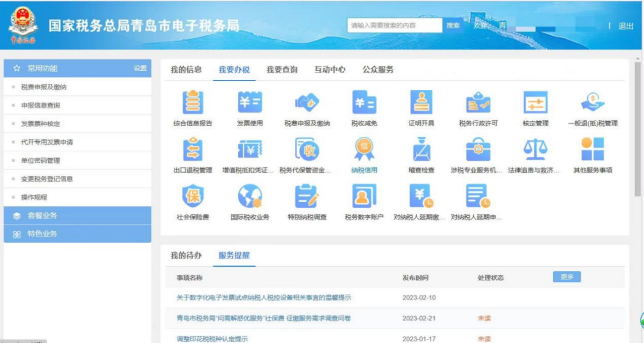Click the 搜索 button
Screen dimensions: 644x343
tap(453, 26)
